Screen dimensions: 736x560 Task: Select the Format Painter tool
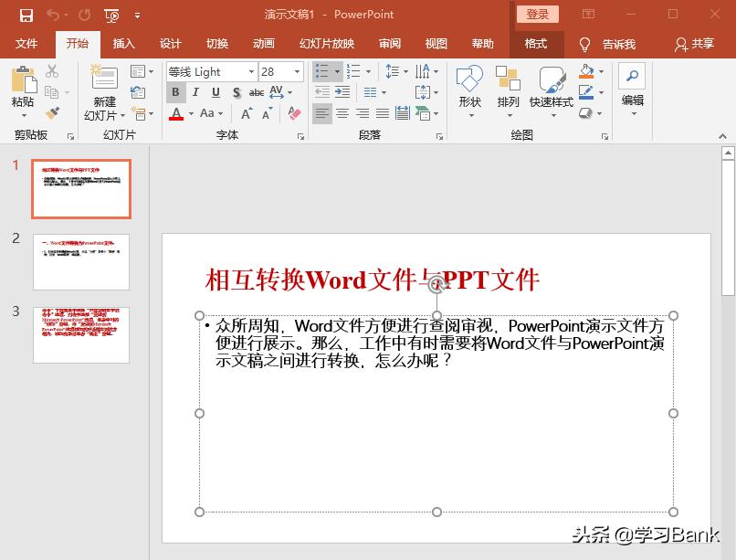pyautogui.click(x=55, y=111)
